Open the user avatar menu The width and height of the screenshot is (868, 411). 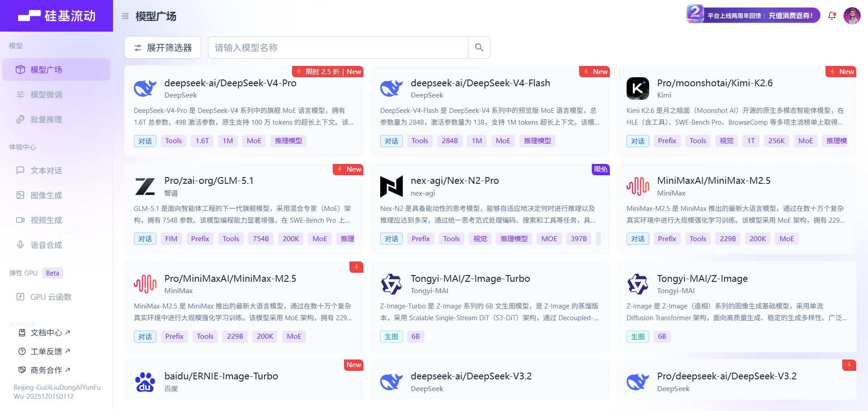pos(852,16)
